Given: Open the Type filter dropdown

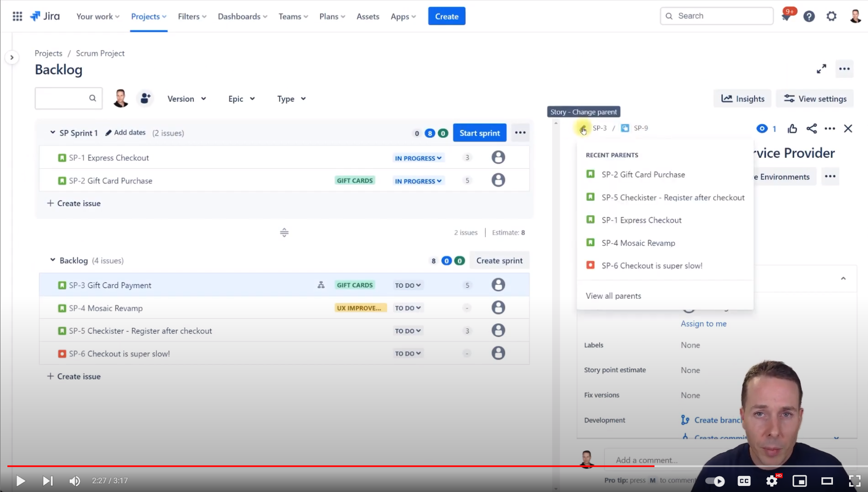Looking at the screenshot, I should coord(291,99).
